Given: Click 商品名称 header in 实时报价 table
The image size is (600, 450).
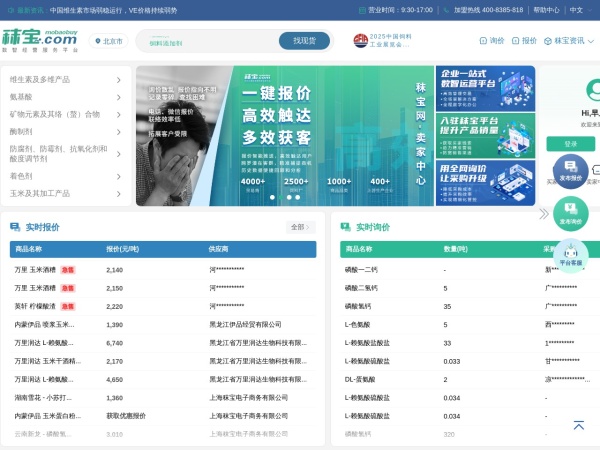Looking at the screenshot, I should click(28, 249).
